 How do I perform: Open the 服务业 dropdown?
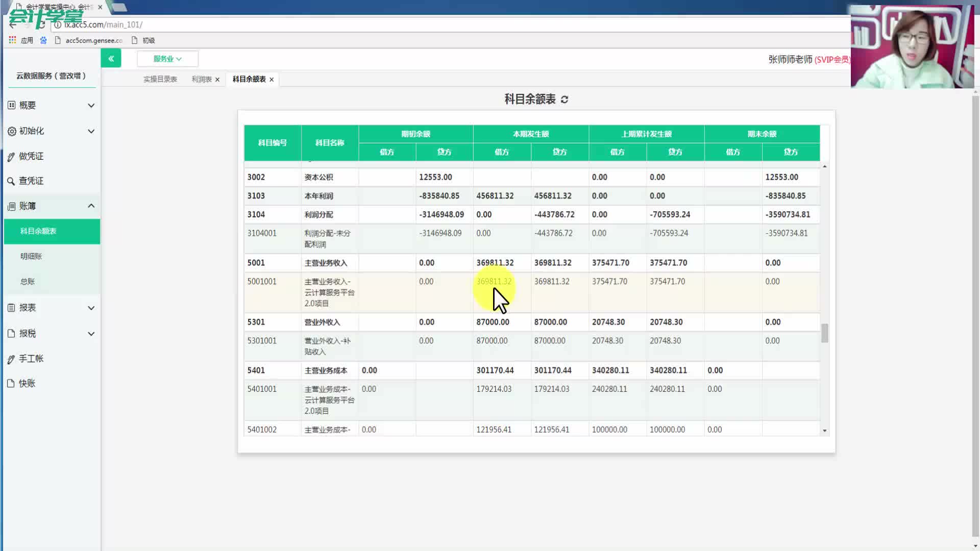tap(167, 59)
